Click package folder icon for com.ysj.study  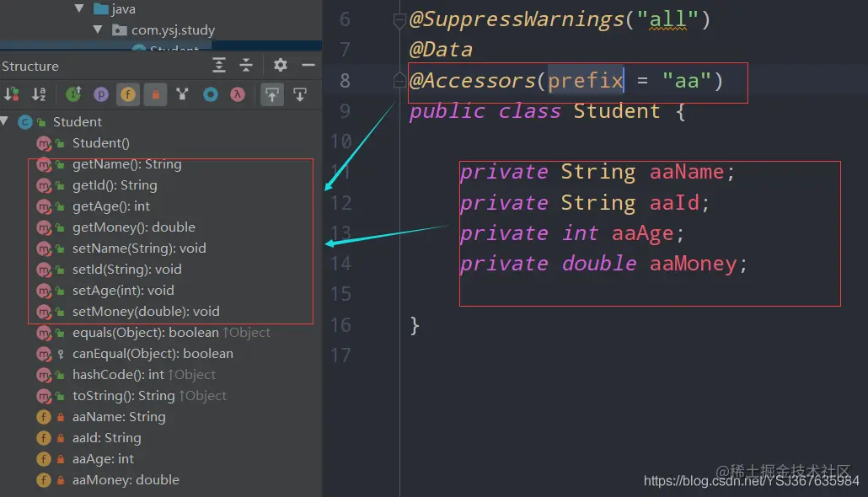[x=119, y=29]
